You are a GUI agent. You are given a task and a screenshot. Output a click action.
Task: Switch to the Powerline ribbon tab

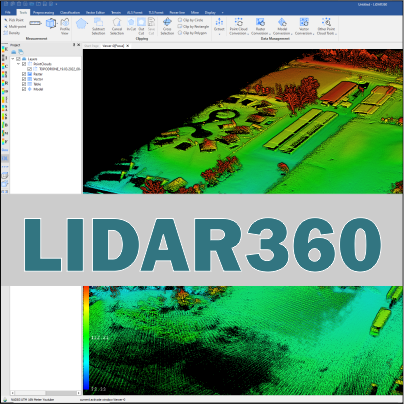click(177, 12)
